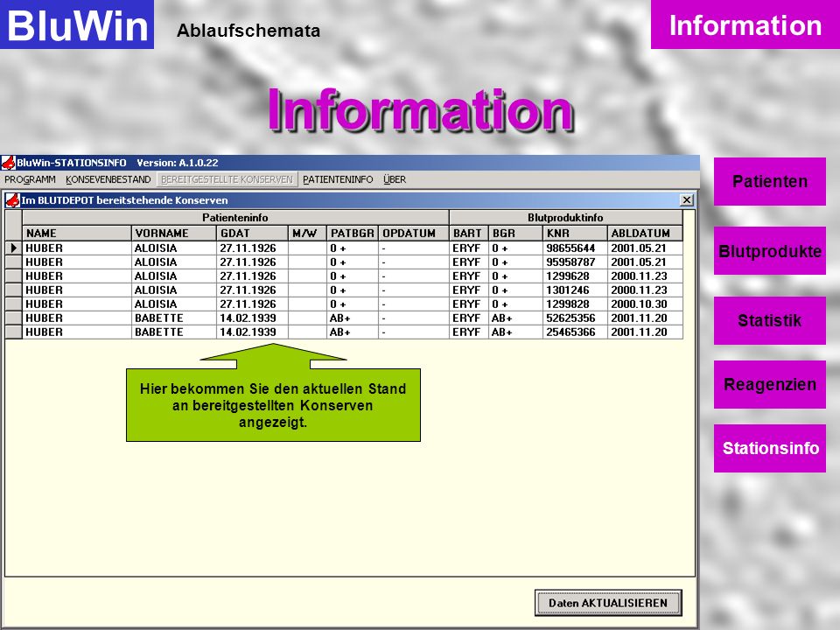Image resolution: width=840 pixels, height=630 pixels.
Task: Open the PROGRAMM menu
Action: click(x=30, y=179)
